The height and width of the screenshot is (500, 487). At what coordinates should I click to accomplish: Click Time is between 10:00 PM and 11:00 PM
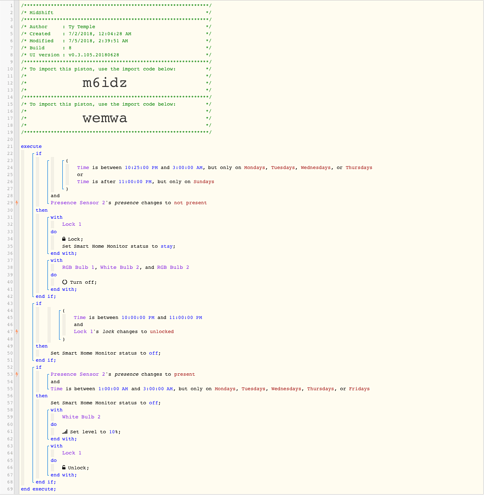138,317
